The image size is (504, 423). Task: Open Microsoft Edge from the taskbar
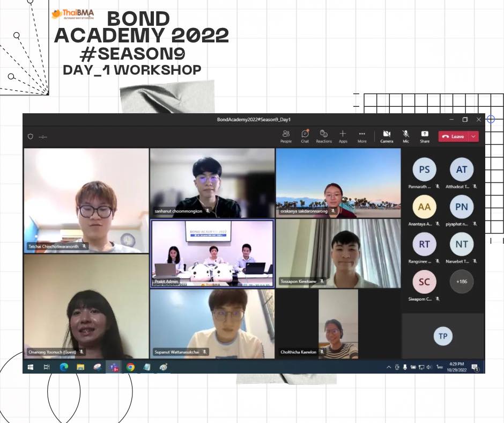[64, 367]
